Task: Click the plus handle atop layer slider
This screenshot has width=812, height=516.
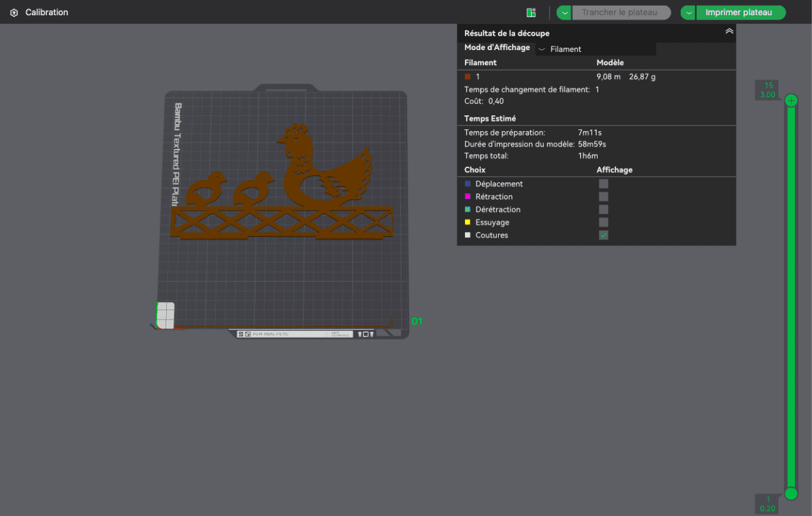Action: 791,101
